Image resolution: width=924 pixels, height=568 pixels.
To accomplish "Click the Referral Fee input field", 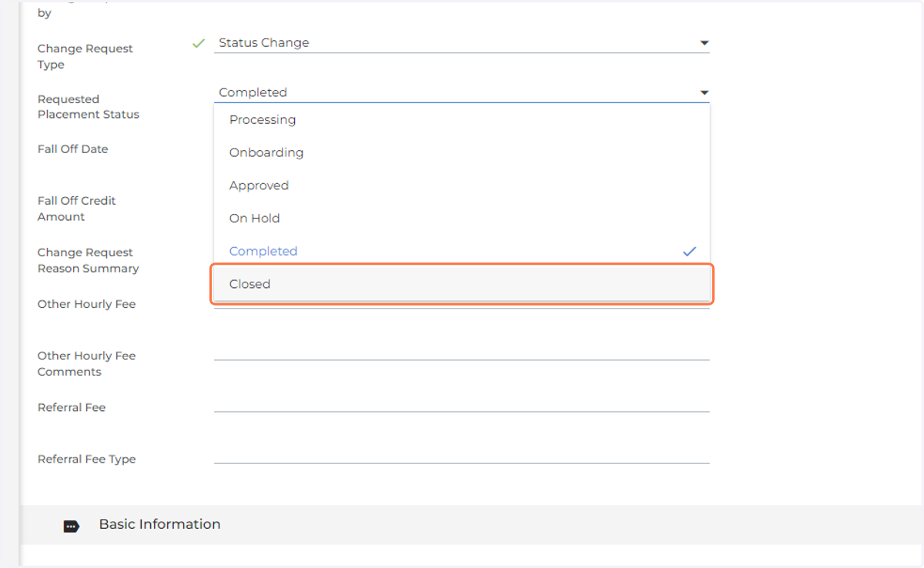I will coord(462,402).
